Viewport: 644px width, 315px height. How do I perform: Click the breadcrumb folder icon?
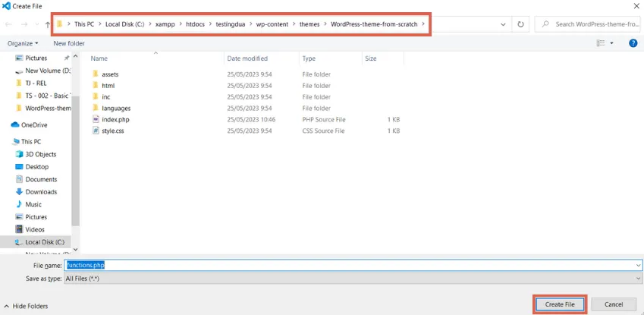[60, 24]
